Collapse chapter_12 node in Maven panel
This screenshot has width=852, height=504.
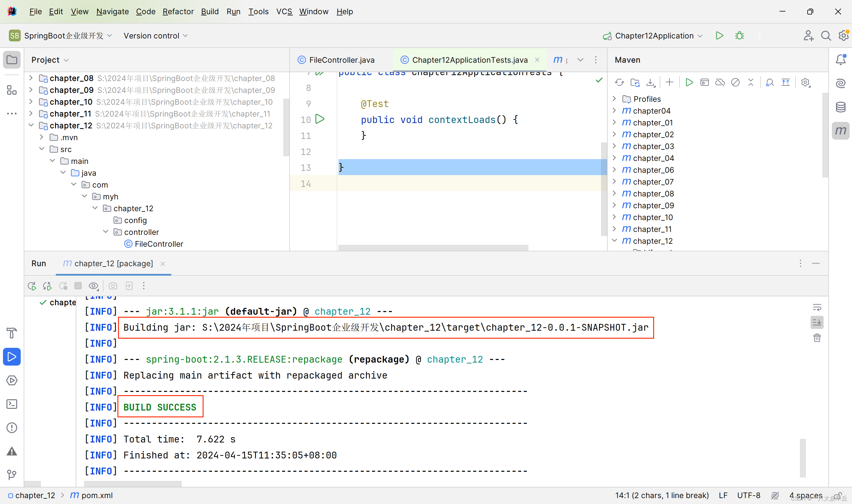[x=614, y=240]
